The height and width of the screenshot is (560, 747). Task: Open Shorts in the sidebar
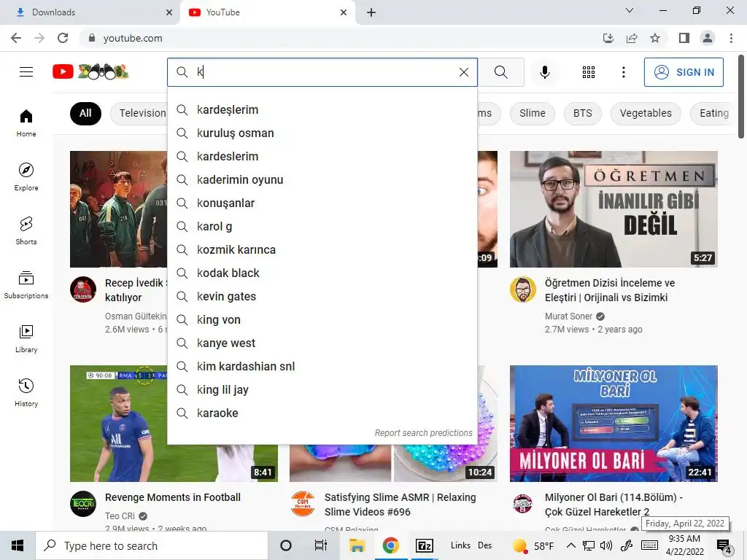pyautogui.click(x=26, y=230)
